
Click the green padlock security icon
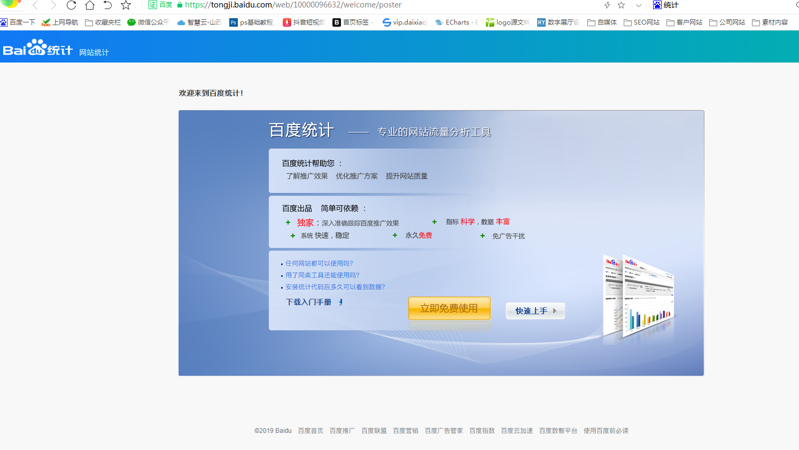point(179,5)
